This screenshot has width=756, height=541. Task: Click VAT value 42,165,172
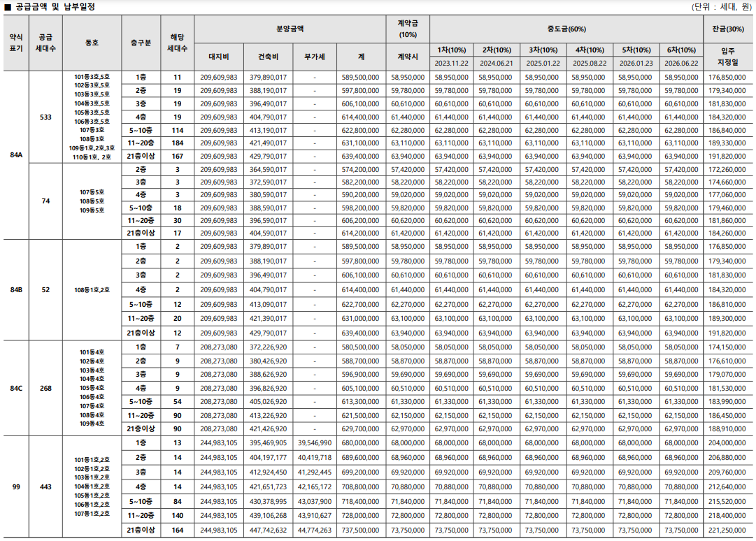[x=314, y=487]
